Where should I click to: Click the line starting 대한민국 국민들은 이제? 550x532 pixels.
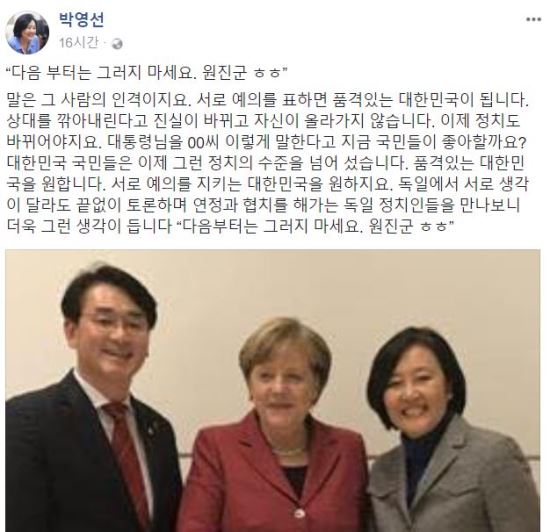266,163
